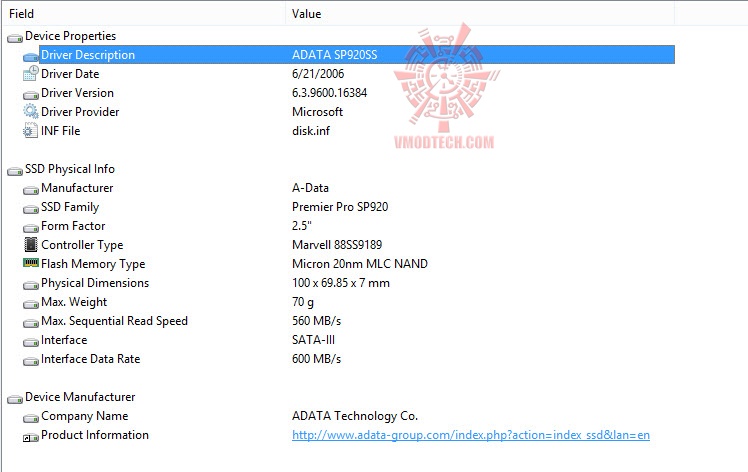The image size is (748, 472).
Task: Click the ADATA SP920SS value
Action: pos(334,55)
